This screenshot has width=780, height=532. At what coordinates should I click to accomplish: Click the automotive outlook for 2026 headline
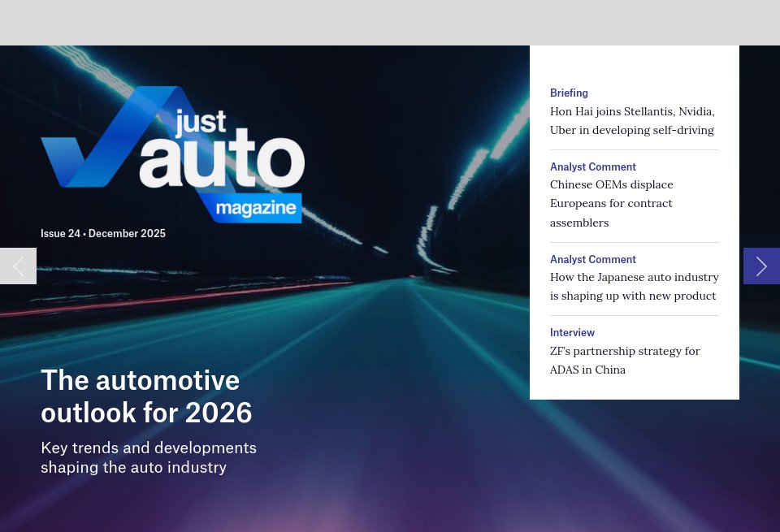[x=146, y=396]
